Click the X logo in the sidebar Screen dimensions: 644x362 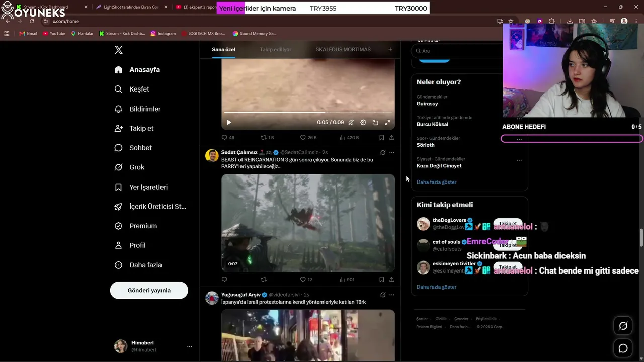pyautogui.click(x=119, y=50)
